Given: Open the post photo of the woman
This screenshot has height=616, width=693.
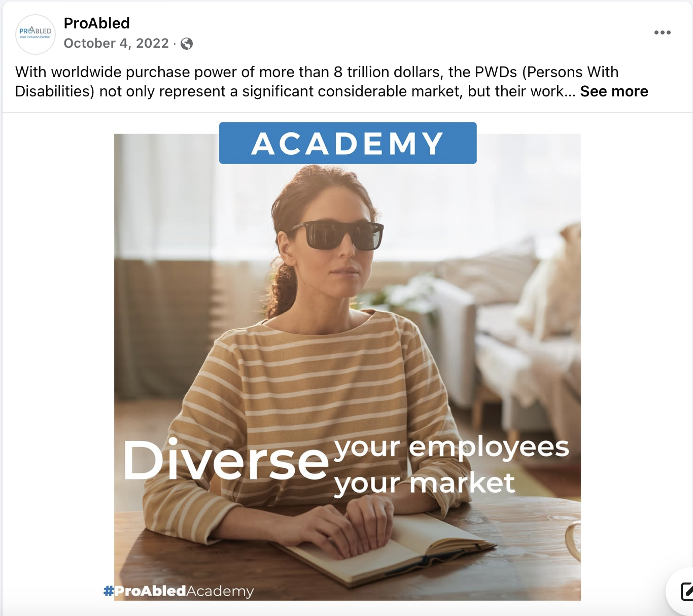Looking at the screenshot, I should coord(347,366).
